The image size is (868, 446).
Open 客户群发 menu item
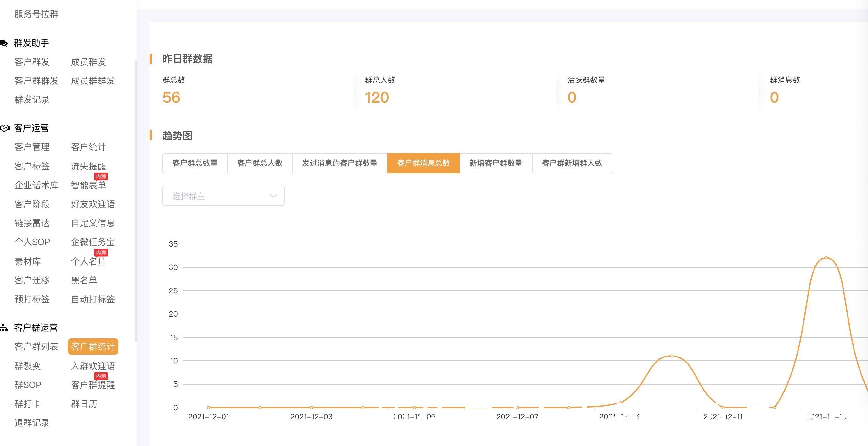(32, 62)
